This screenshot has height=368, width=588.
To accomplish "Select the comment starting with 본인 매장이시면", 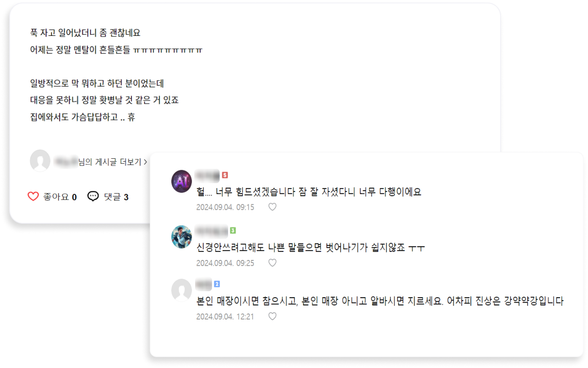I will [380, 301].
